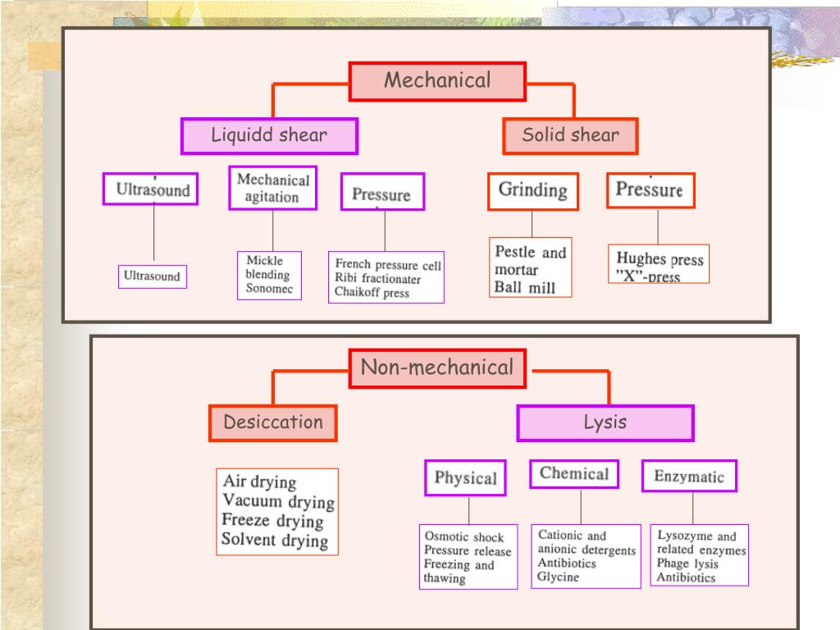The image size is (840, 630).
Task: Click the Cationic and anionic detergents box
Action: (586, 556)
